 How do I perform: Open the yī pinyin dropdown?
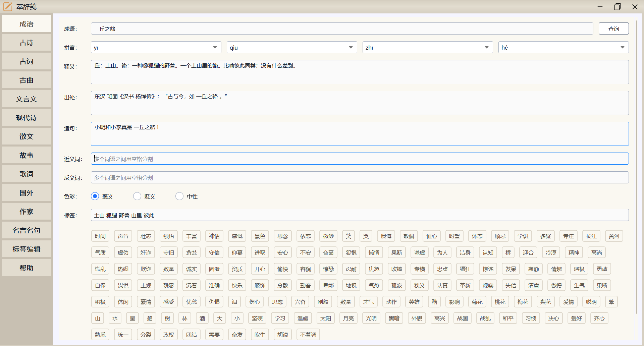pyautogui.click(x=156, y=47)
